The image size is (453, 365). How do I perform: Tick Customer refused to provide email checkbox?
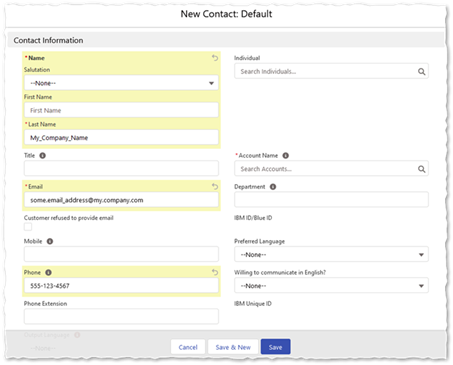tap(28, 227)
